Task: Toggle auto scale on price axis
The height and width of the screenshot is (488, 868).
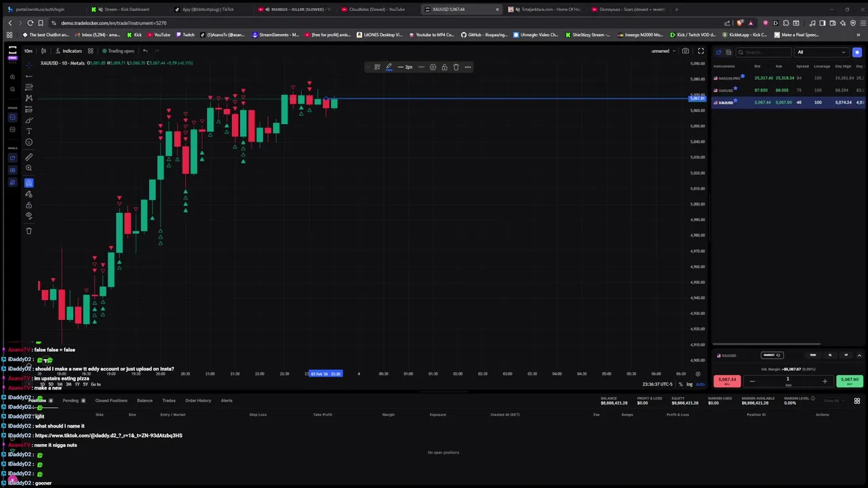Action: (701, 384)
